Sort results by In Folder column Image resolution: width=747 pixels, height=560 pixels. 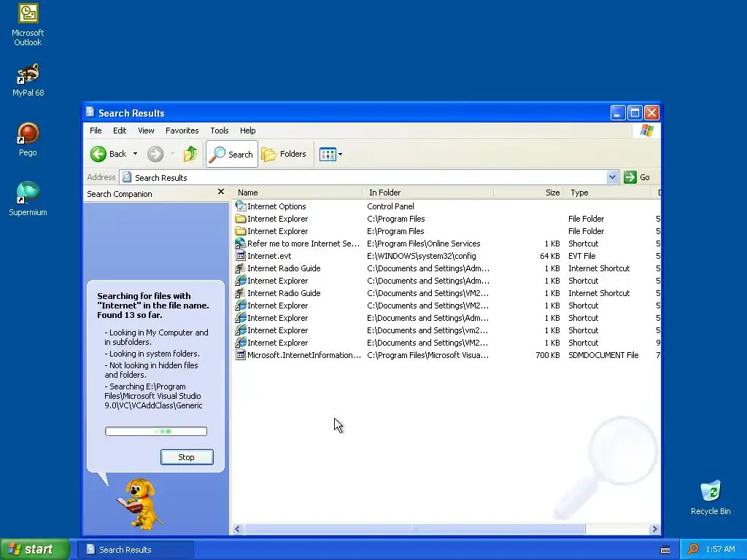coord(427,192)
